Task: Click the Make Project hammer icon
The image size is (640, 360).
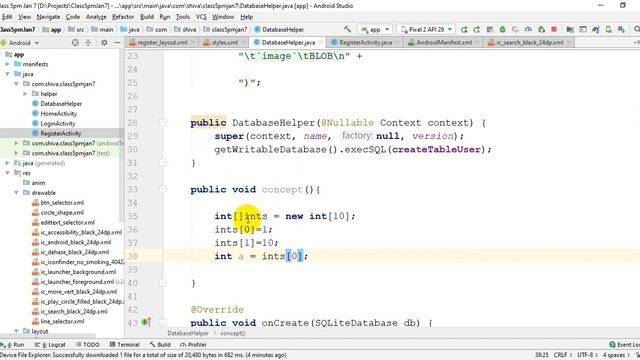Action: 347,29
